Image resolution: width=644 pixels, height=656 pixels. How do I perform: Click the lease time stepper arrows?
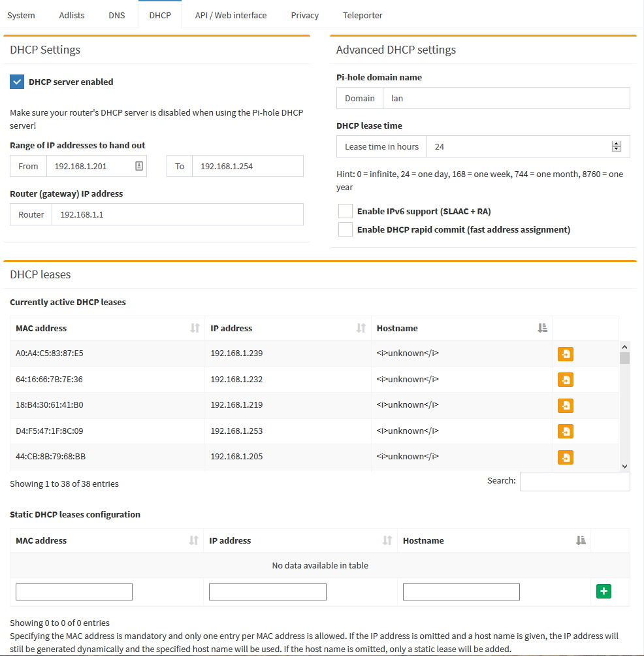pos(616,146)
